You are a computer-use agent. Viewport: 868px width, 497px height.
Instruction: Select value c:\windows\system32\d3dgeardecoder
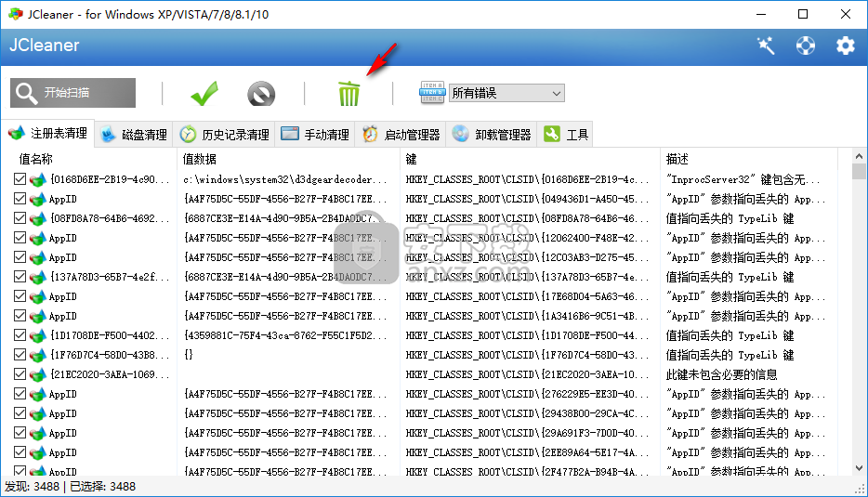point(285,180)
